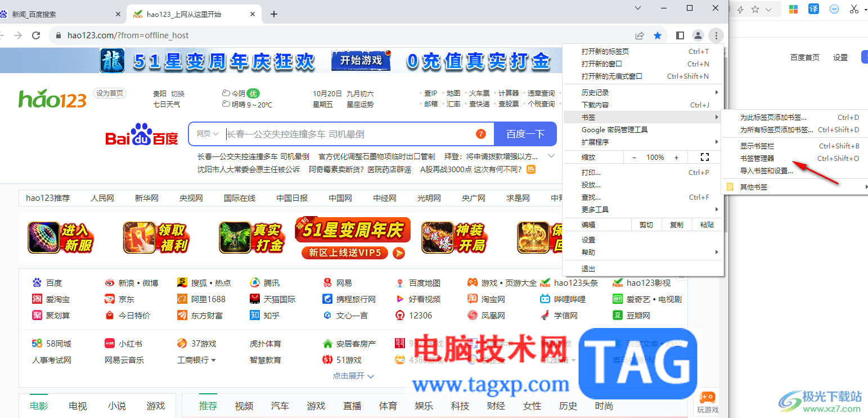Open the 网易 site link
The width and height of the screenshot is (868, 418).
(x=338, y=283)
